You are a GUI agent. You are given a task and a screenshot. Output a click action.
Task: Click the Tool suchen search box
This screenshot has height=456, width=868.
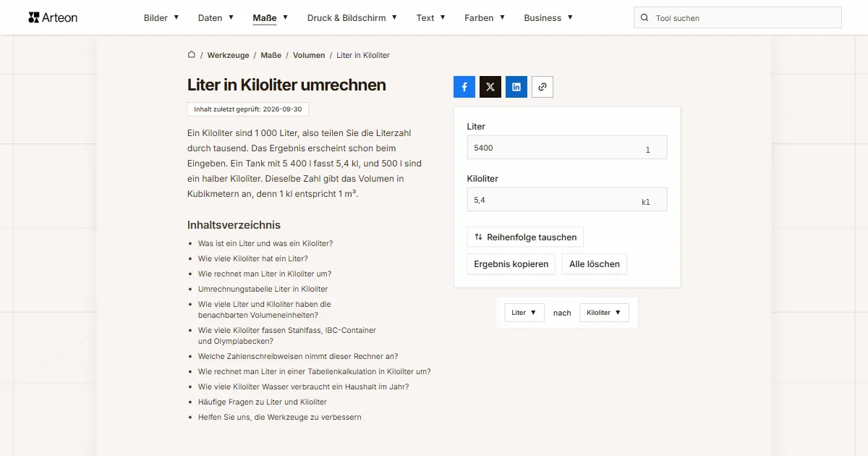(738, 17)
